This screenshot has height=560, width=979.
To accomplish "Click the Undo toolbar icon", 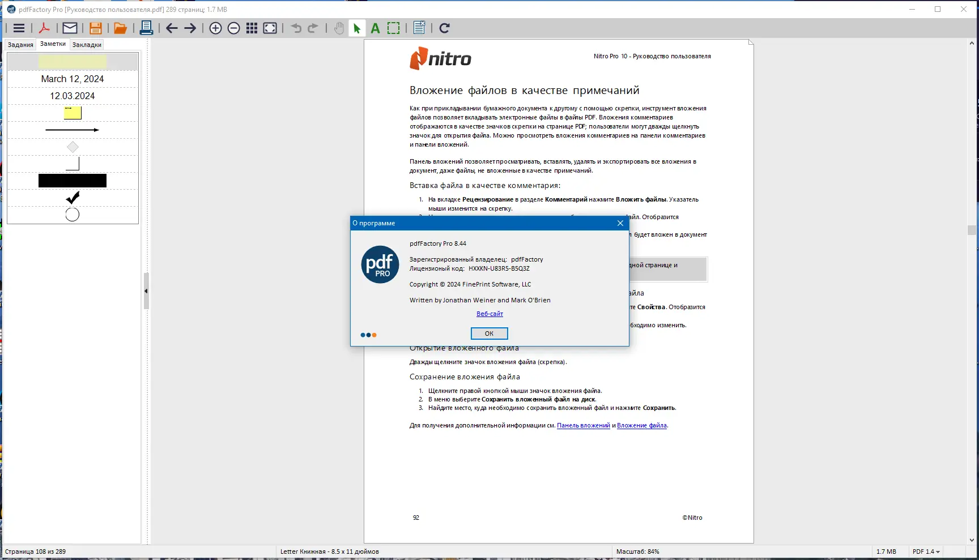I will click(296, 28).
